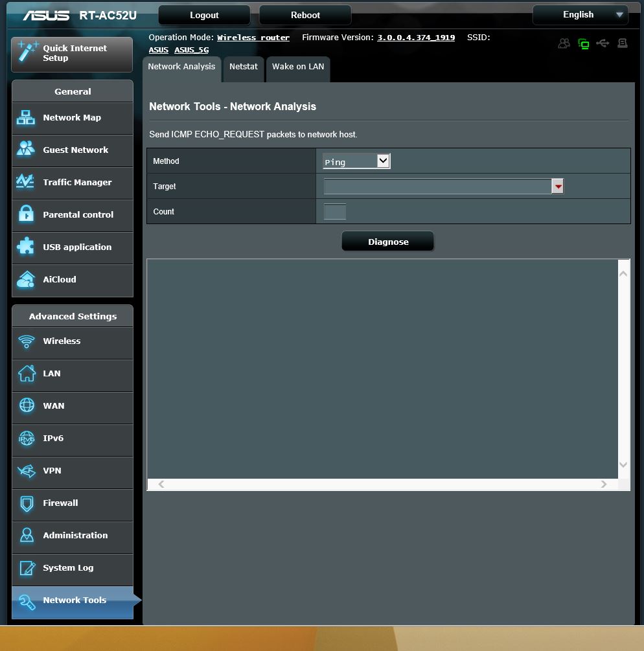Image resolution: width=644 pixels, height=651 pixels.
Task: Click inside the Count input field
Action: [335, 212]
